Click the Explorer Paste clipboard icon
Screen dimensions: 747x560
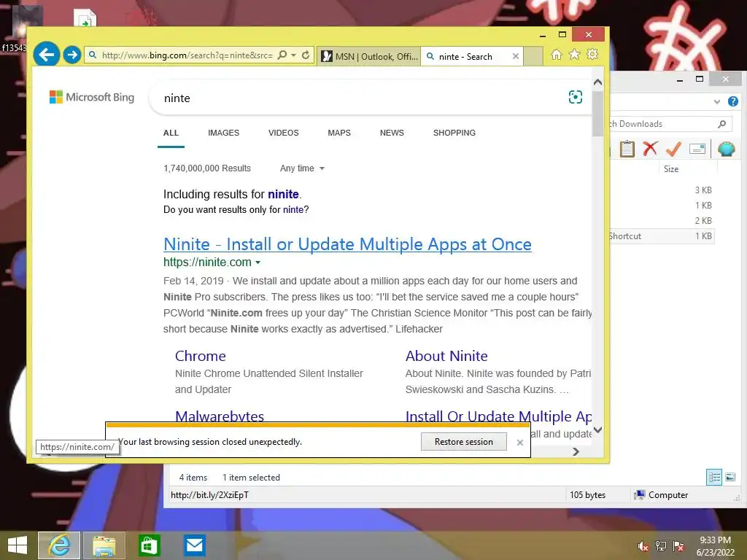(627, 149)
